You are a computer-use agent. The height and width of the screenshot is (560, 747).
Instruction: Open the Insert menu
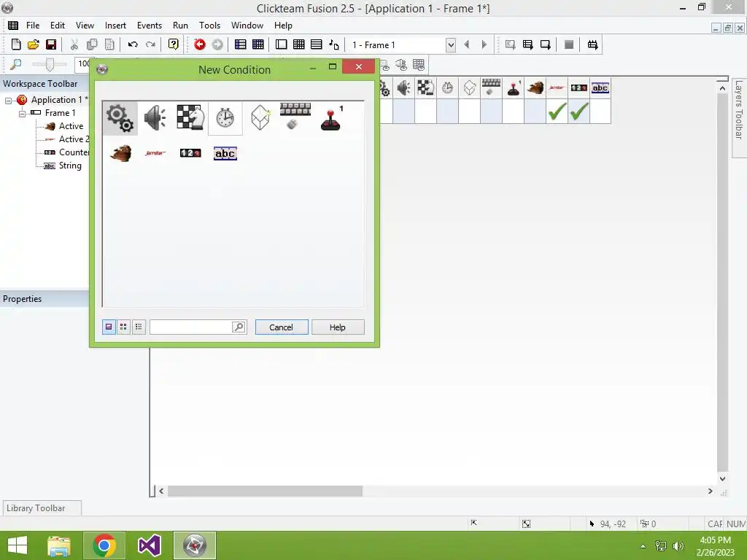tap(115, 26)
